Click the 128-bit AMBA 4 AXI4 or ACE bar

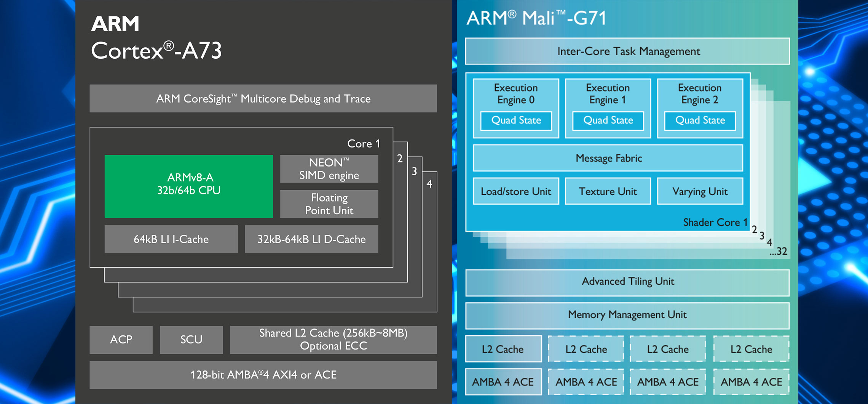[263, 375]
